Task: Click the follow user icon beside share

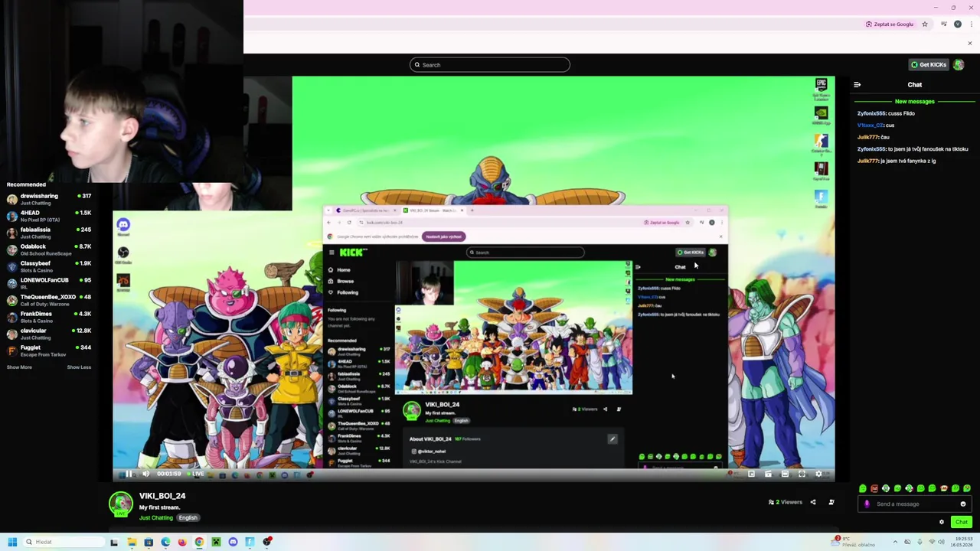Action: (x=831, y=502)
